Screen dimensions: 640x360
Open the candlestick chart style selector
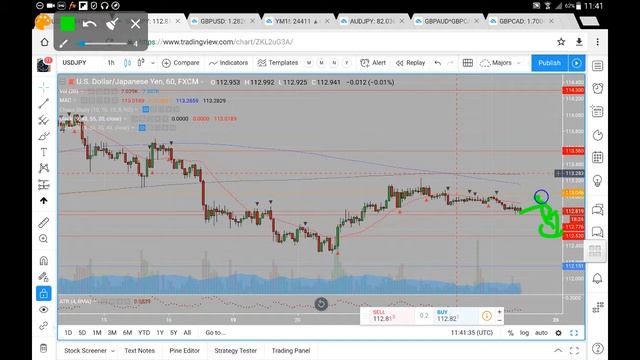click(127, 63)
